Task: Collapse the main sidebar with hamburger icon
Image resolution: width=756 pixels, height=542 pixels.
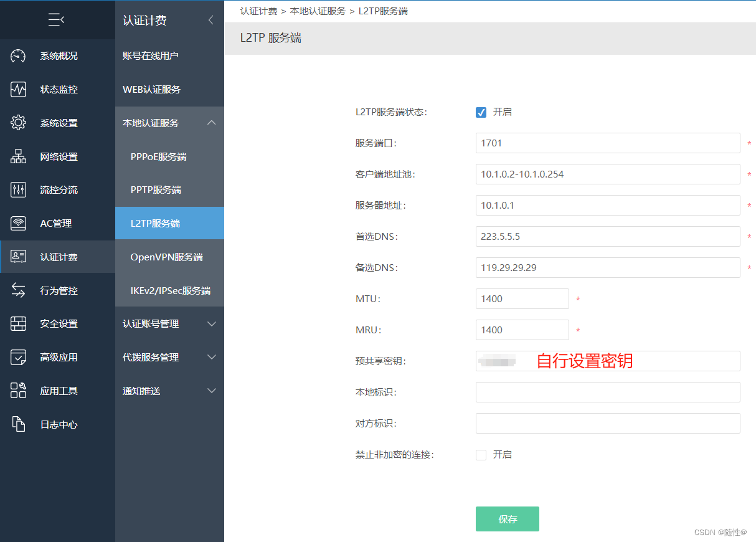Action: pyautogui.click(x=57, y=20)
